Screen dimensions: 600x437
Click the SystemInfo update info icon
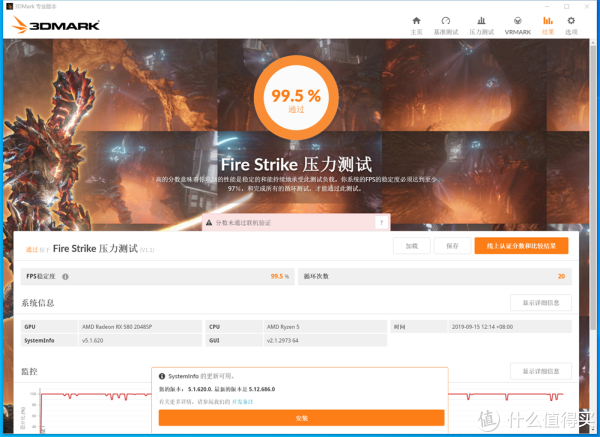pos(162,376)
